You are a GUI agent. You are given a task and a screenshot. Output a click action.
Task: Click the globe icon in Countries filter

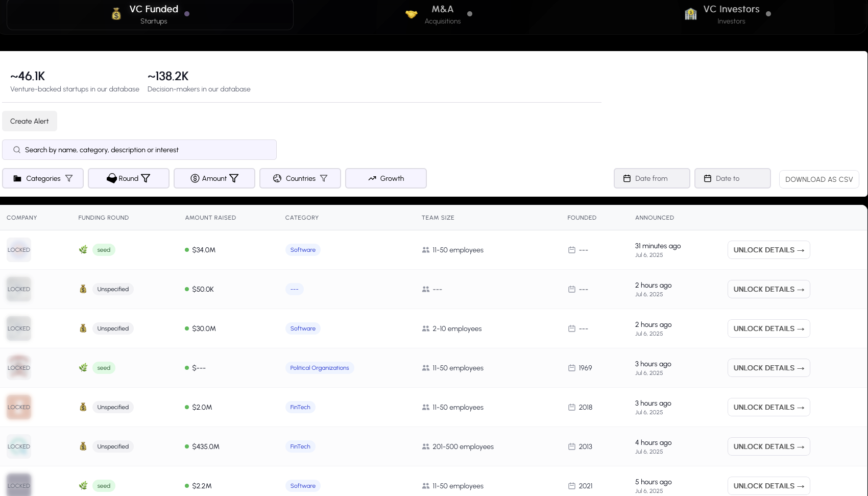pyautogui.click(x=277, y=178)
